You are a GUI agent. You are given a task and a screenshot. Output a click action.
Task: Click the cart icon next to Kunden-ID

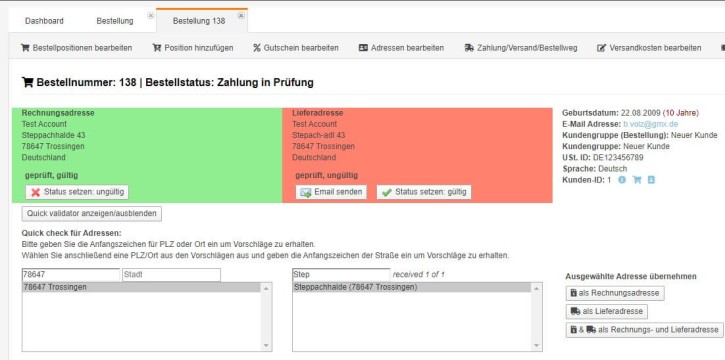point(637,180)
